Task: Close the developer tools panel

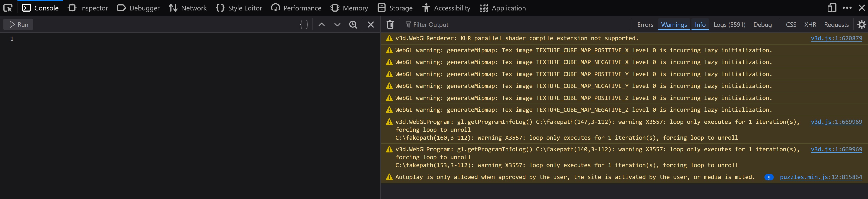Action: [862, 8]
